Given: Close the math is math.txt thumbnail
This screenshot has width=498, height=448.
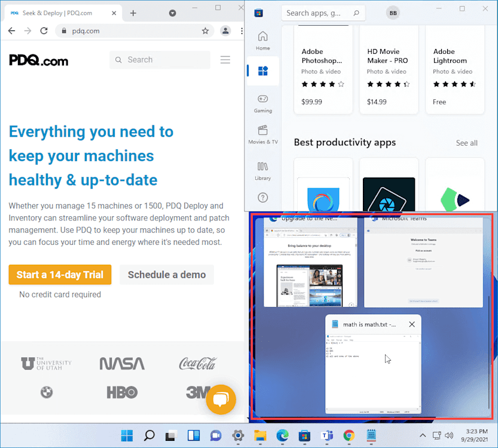Looking at the screenshot, I should point(412,324).
